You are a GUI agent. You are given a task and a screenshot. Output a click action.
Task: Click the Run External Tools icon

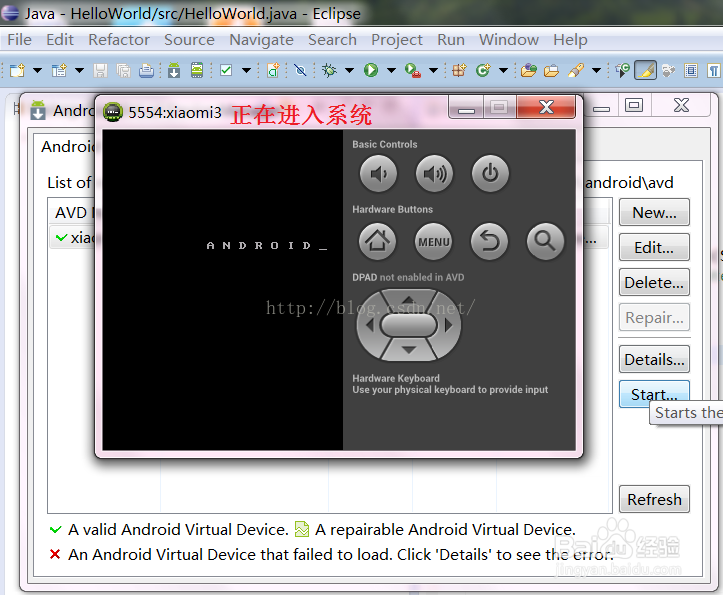tap(413, 71)
